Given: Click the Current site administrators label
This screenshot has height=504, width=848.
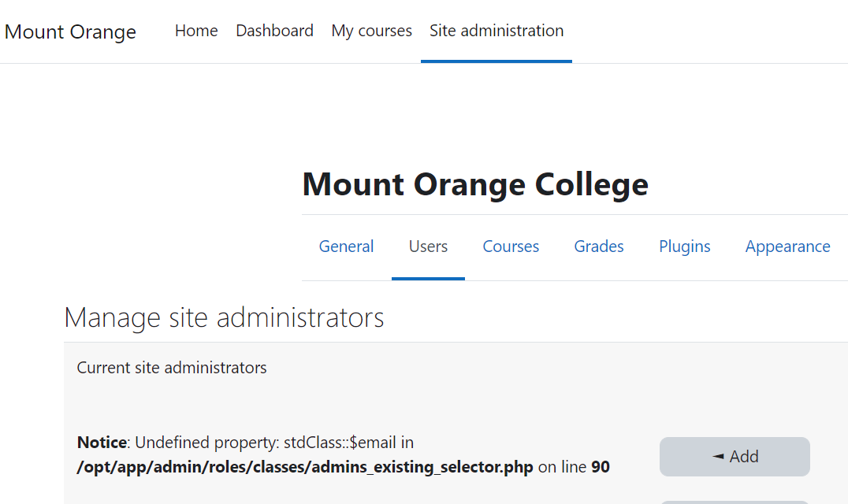Looking at the screenshot, I should pyautogui.click(x=172, y=367).
